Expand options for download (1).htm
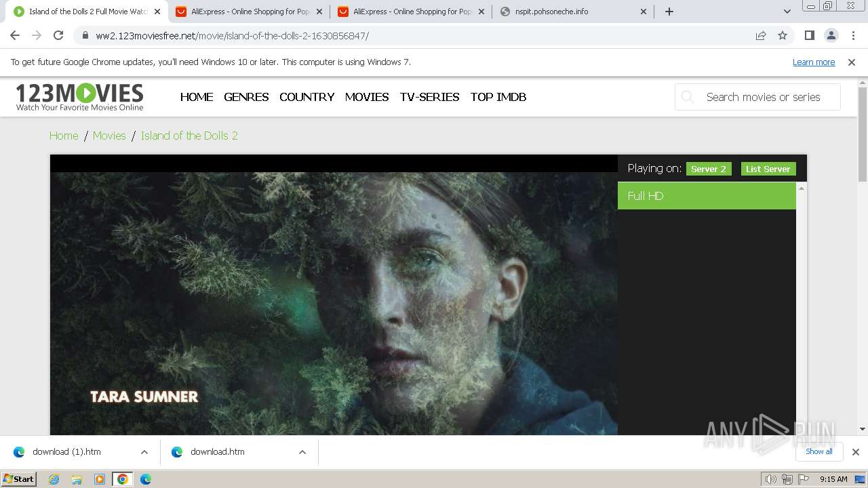 [144, 452]
